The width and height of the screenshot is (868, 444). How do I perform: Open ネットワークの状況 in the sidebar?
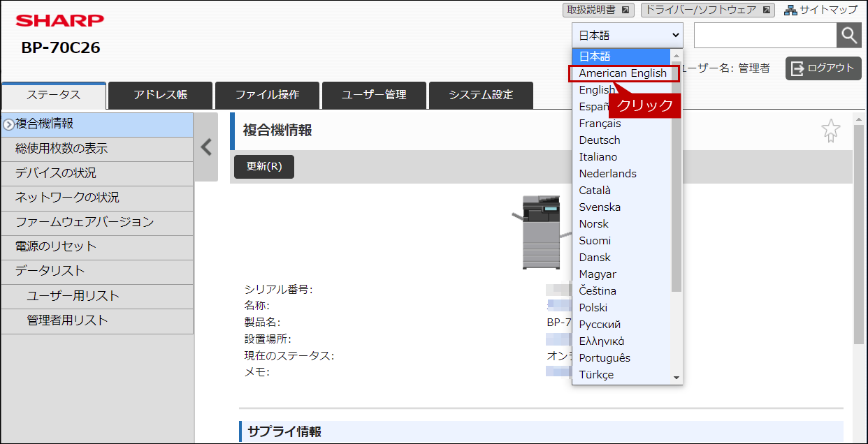point(97,198)
